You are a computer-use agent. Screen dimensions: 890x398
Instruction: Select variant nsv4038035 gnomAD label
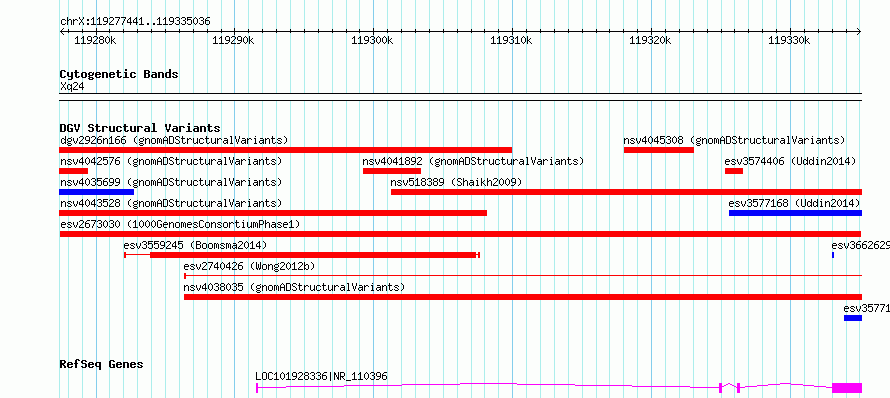pyautogui.click(x=294, y=287)
